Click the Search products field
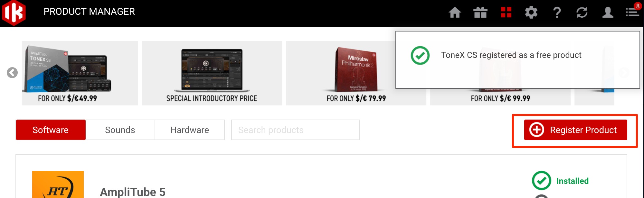Image resolution: width=644 pixels, height=198 pixels. coord(295,130)
